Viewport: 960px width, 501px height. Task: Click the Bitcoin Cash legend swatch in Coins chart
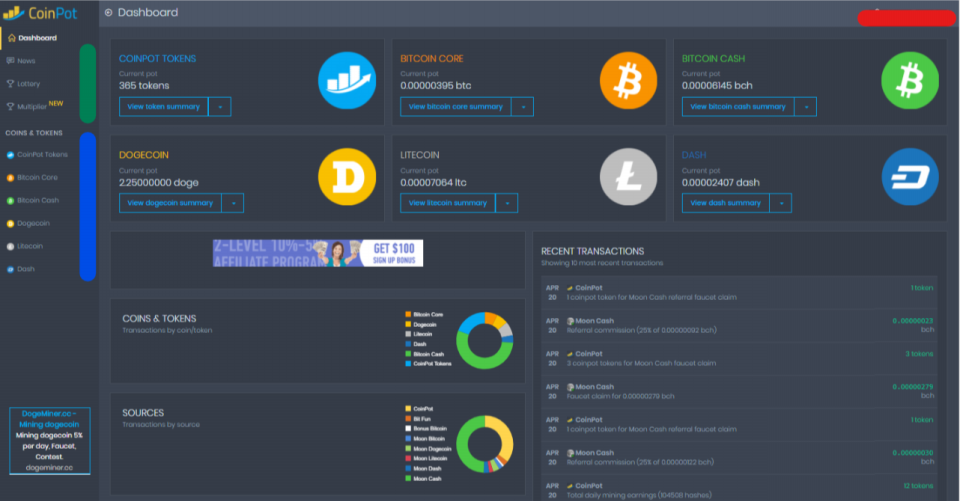click(408, 354)
